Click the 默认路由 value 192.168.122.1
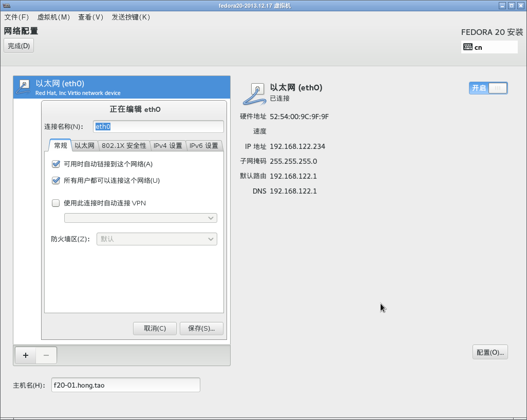This screenshot has width=527, height=420. (x=293, y=176)
